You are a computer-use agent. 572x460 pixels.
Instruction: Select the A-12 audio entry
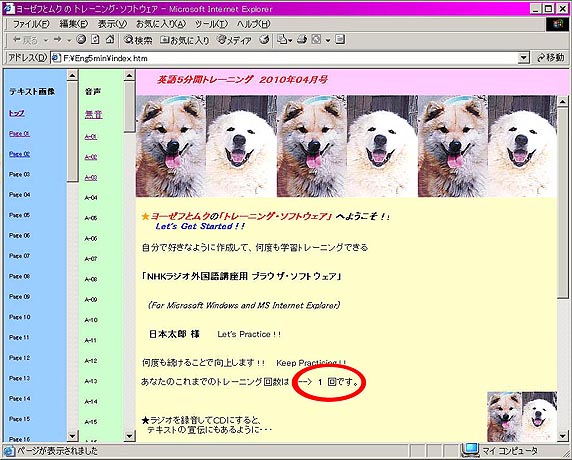click(90, 361)
